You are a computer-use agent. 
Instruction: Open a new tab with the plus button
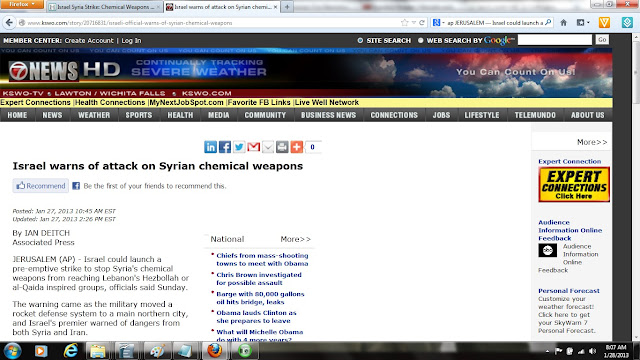click(x=287, y=7)
